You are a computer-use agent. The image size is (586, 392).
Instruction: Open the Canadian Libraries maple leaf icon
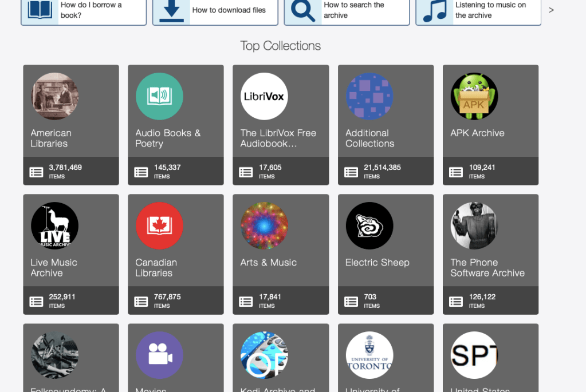pyautogui.click(x=159, y=225)
